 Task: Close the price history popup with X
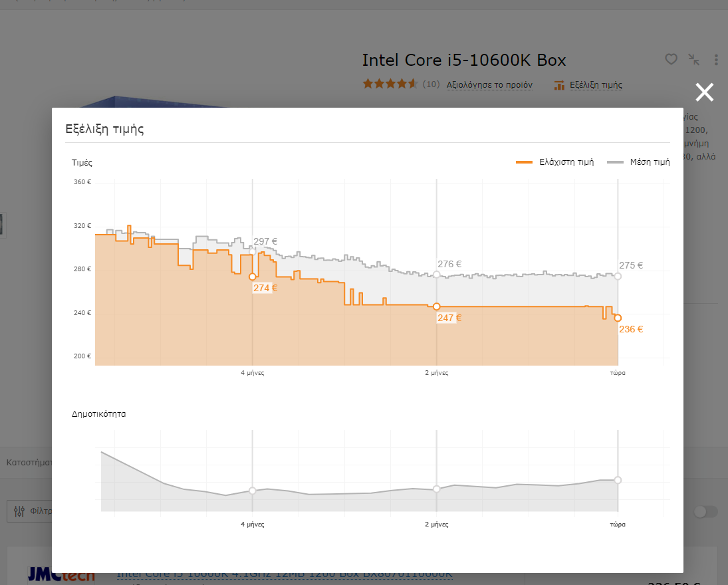pyautogui.click(x=704, y=92)
